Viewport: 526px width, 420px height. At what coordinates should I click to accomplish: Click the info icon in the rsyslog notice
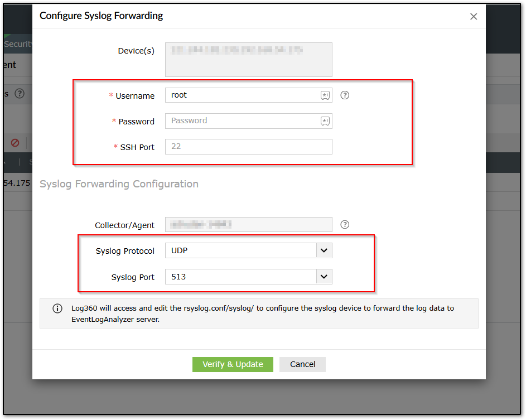pos(57,308)
